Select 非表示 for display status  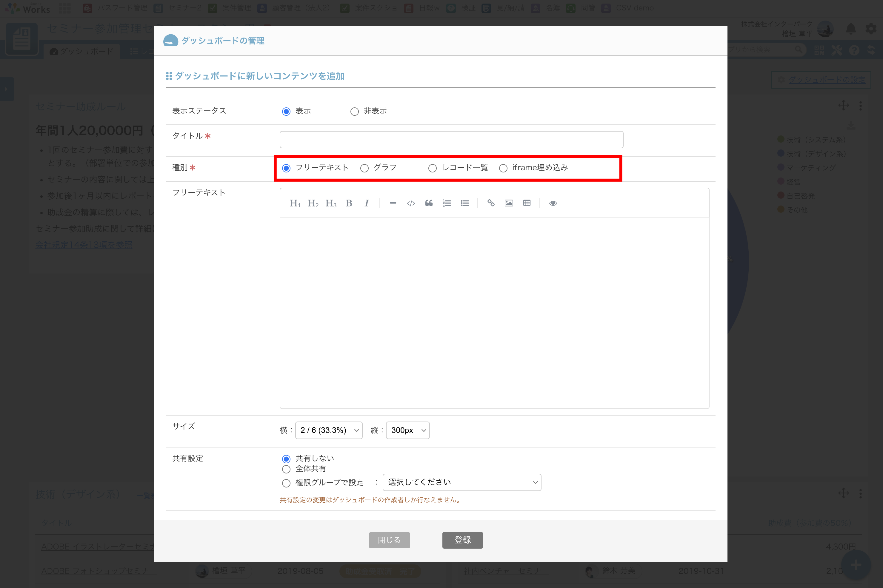[355, 112]
